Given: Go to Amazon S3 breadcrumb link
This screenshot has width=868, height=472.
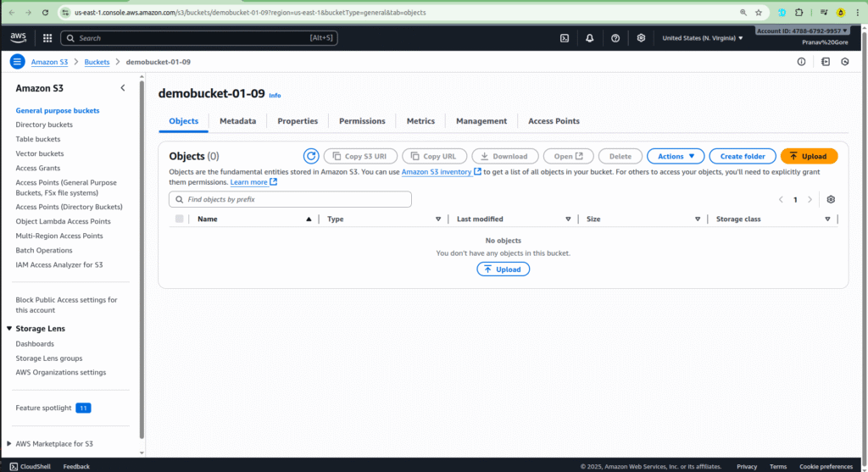Looking at the screenshot, I should 49,62.
